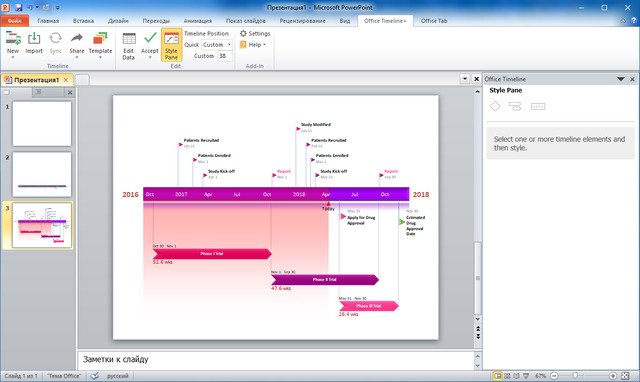Toggle the Style Pane button

click(171, 45)
